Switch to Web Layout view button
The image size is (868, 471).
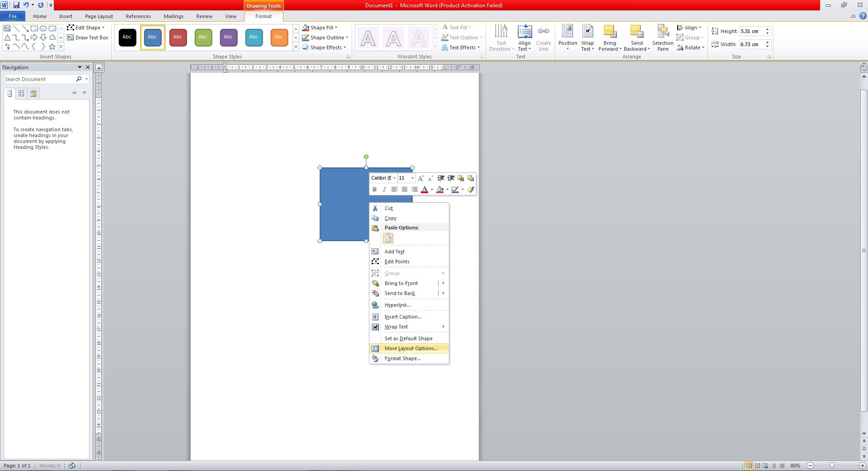pos(765,466)
